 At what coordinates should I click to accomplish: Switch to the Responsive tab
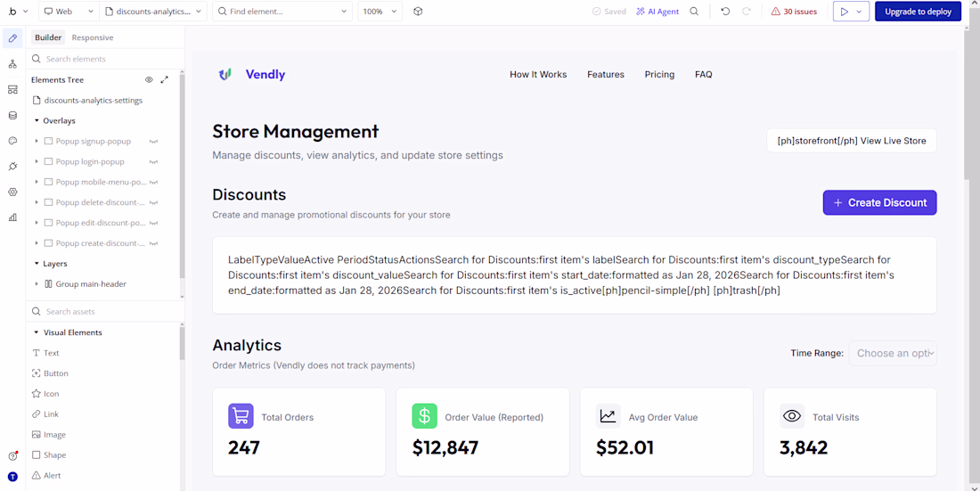[x=93, y=37]
